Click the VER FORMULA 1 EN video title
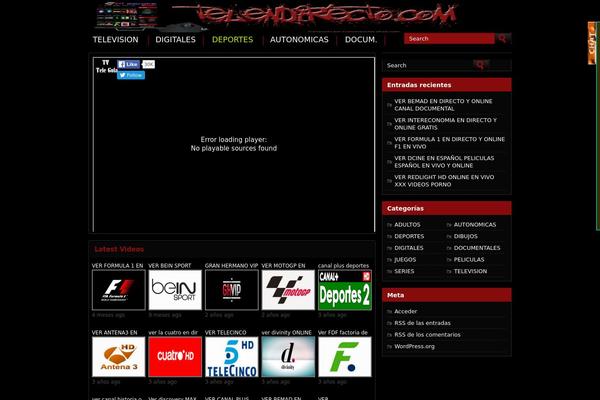Image resolution: width=600 pixels, height=400 pixels. [117, 266]
